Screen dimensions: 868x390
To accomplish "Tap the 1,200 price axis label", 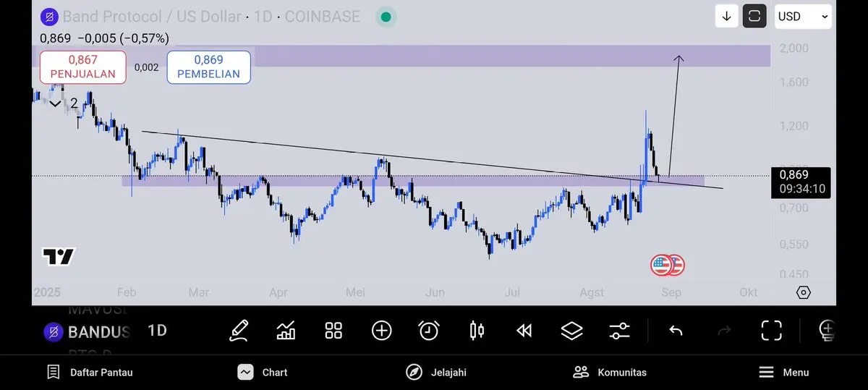I will pos(794,126).
